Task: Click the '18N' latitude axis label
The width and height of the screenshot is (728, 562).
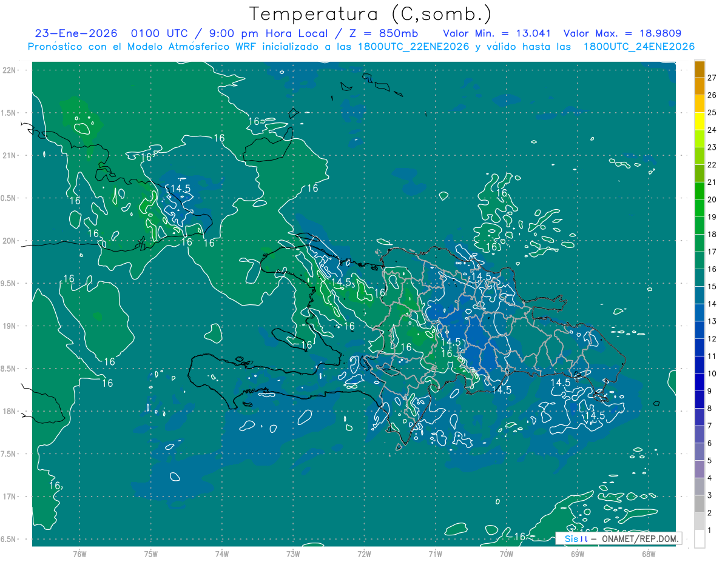Action: [10, 412]
